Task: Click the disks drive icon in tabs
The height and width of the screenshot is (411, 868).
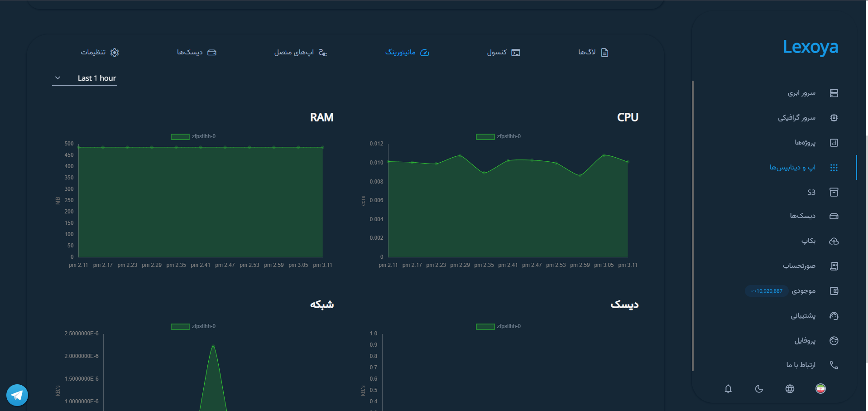Action: coord(212,53)
